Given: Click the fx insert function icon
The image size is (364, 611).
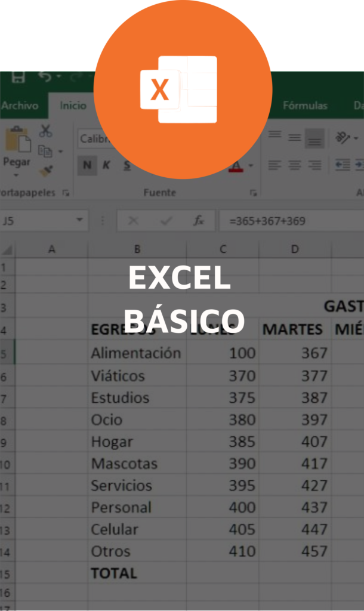Looking at the screenshot, I should tap(199, 221).
